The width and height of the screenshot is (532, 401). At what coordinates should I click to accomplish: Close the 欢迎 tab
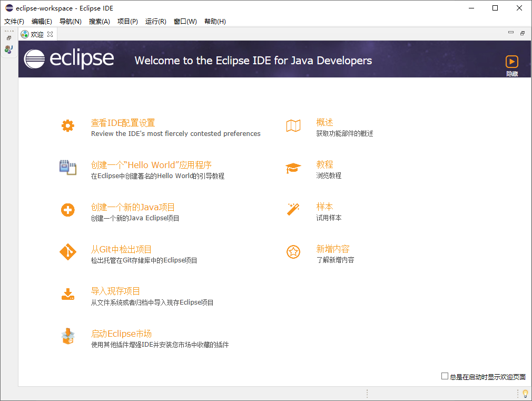50,34
